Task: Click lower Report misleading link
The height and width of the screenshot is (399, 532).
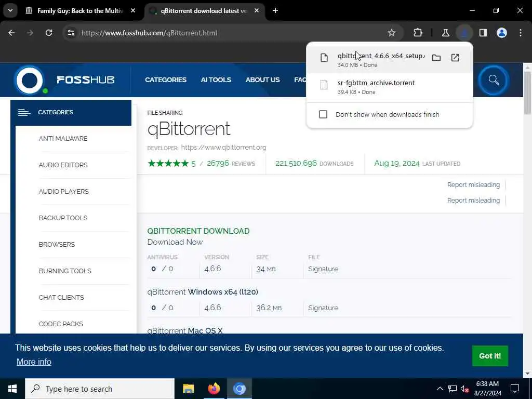Action: 473,201
